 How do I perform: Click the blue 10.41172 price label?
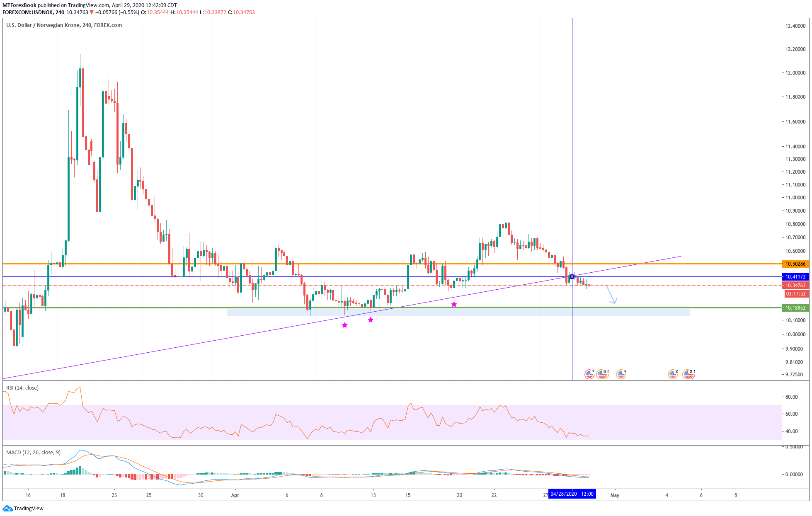pyautogui.click(x=795, y=277)
